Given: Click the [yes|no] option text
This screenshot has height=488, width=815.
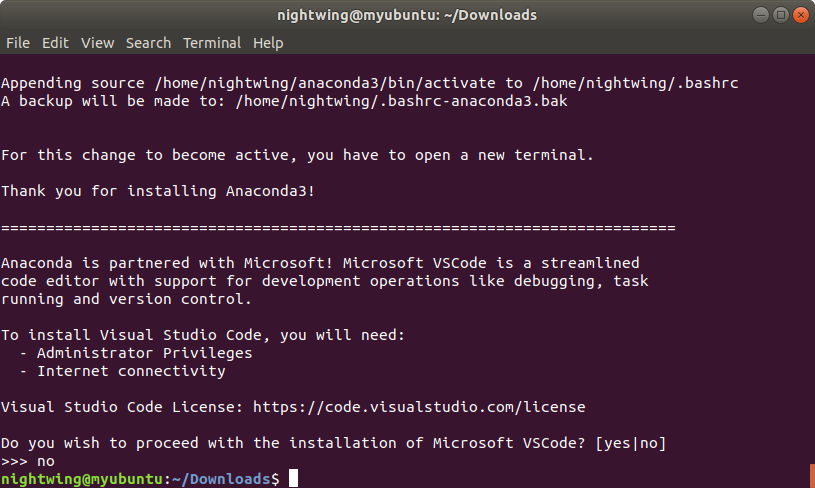Looking at the screenshot, I should pyautogui.click(x=630, y=443).
